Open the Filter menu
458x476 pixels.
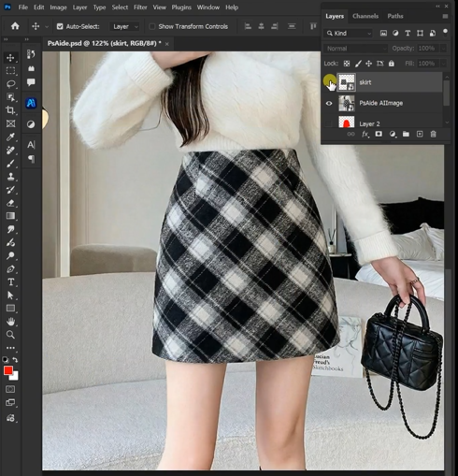click(x=140, y=7)
